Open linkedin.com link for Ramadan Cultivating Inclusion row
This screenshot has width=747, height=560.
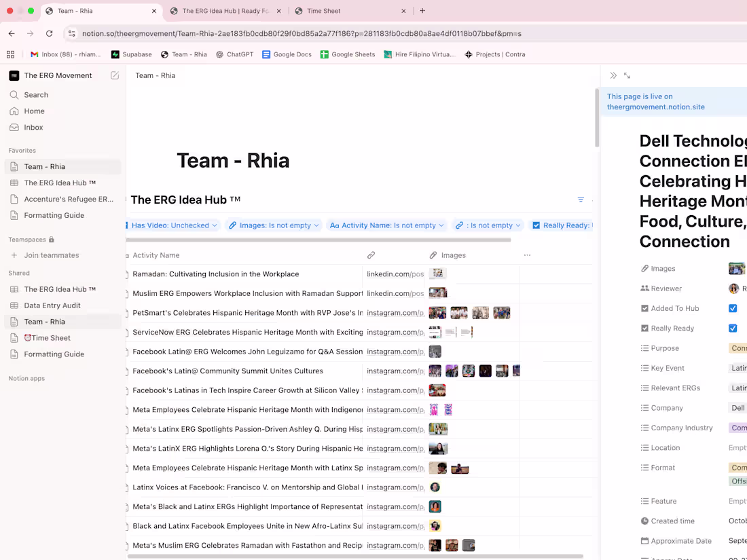[395, 274]
